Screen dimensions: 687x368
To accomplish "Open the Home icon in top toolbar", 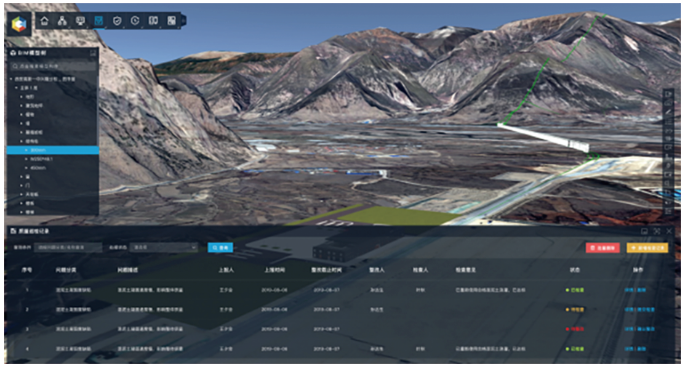I will pyautogui.click(x=44, y=21).
